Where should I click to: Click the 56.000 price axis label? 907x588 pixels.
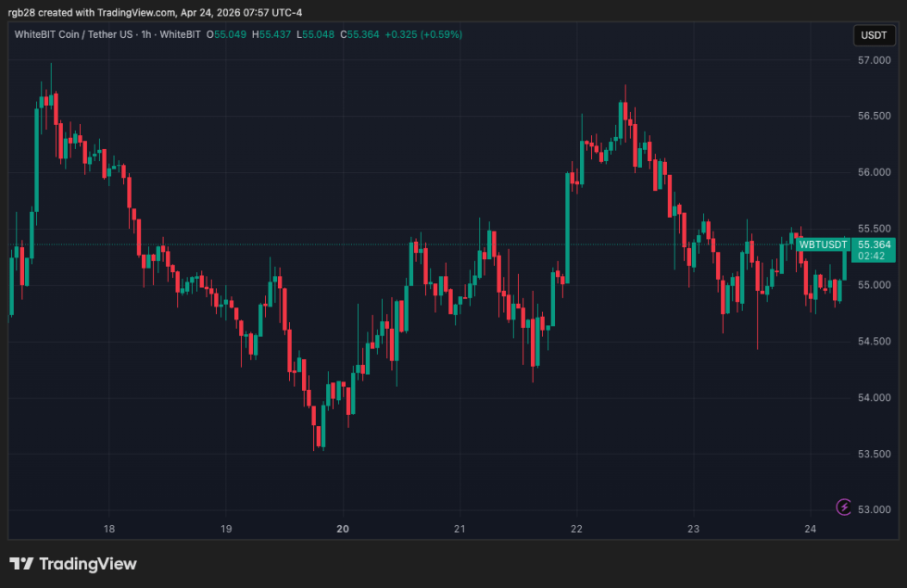click(875, 172)
